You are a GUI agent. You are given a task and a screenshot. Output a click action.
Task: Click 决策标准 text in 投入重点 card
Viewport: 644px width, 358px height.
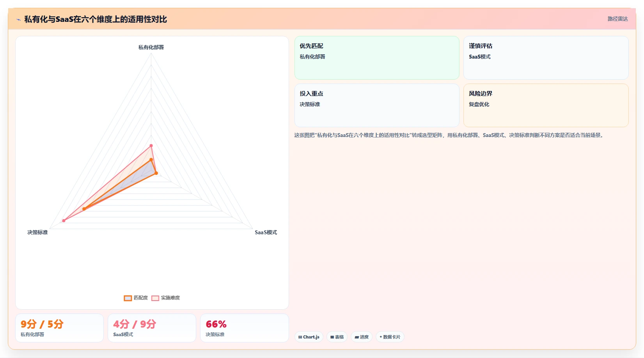click(x=310, y=104)
